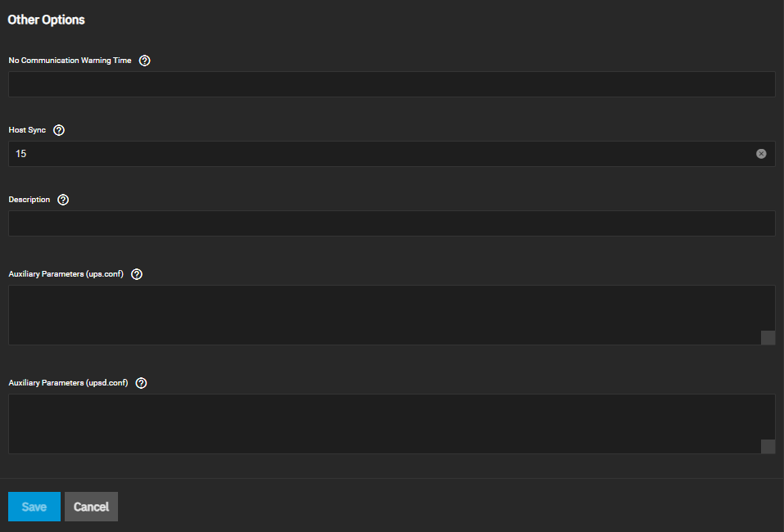Save the UPS options
This screenshot has width=784, height=532.
click(x=34, y=507)
